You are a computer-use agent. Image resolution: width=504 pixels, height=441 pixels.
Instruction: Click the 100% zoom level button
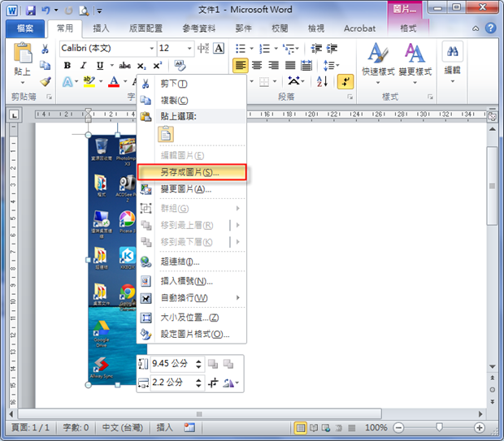376,428
